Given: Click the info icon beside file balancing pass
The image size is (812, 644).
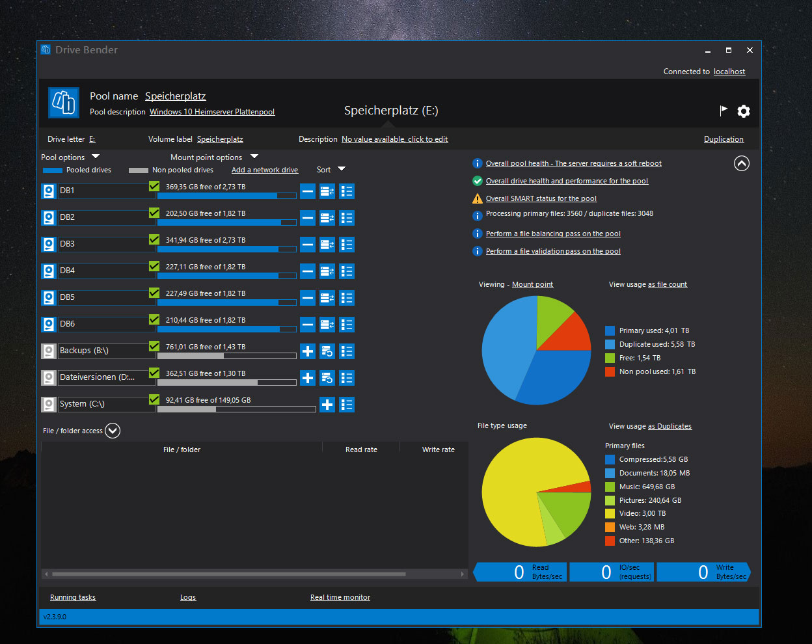Looking at the screenshot, I should tap(478, 234).
